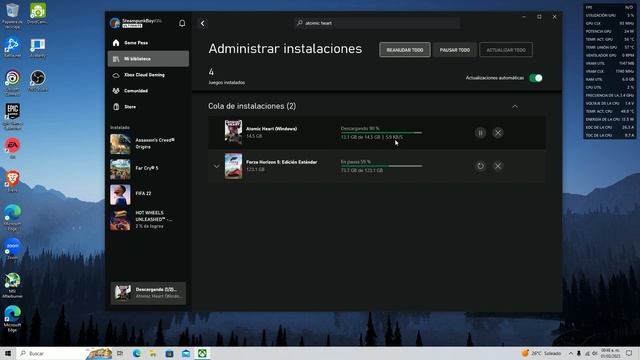Screen dimensions: 640x360
Task: Open Ubisoft Connect desktop shortcut
Action: click(x=12, y=83)
